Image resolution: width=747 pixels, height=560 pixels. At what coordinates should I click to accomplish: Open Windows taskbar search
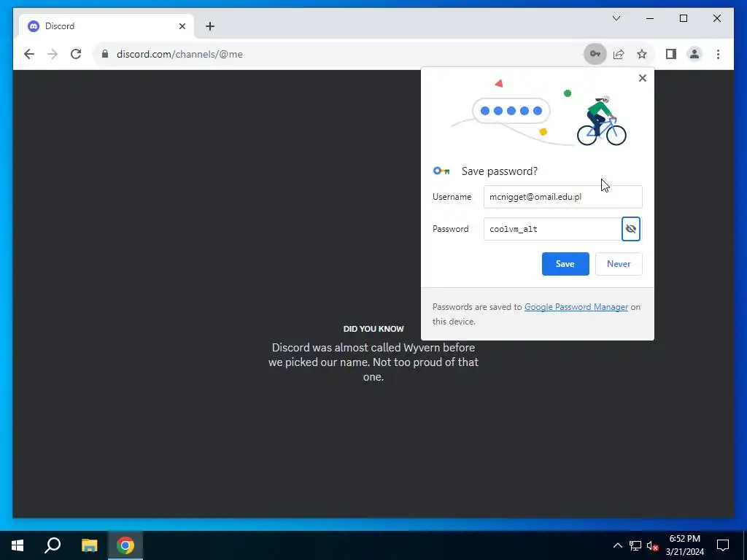(x=53, y=545)
